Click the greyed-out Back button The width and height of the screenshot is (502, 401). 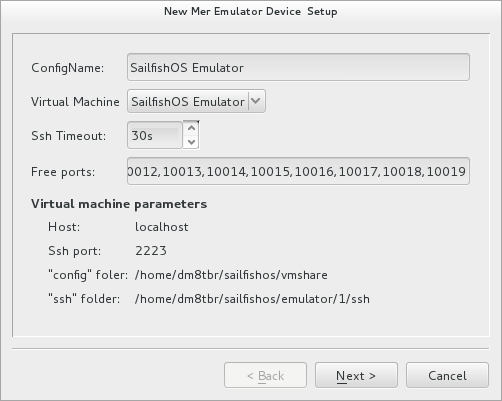265,375
